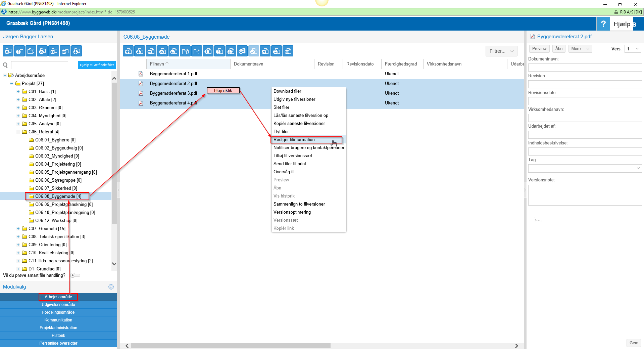Click the delete file (X) toolbar icon
The width and height of the screenshot is (644, 349).
pyautogui.click(x=162, y=51)
